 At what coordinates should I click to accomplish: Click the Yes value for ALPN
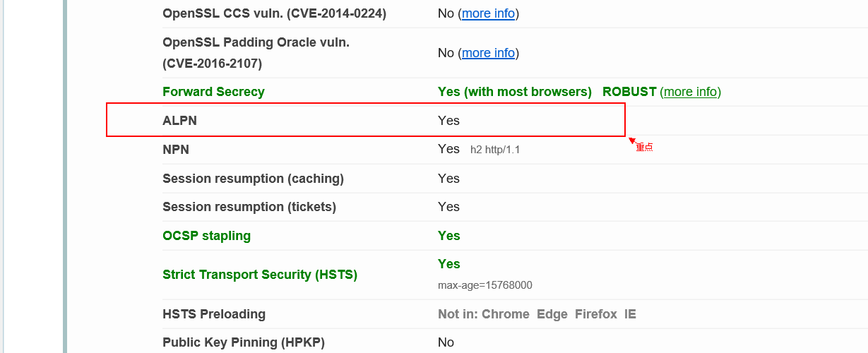pyautogui.click(x=448, y=121)
